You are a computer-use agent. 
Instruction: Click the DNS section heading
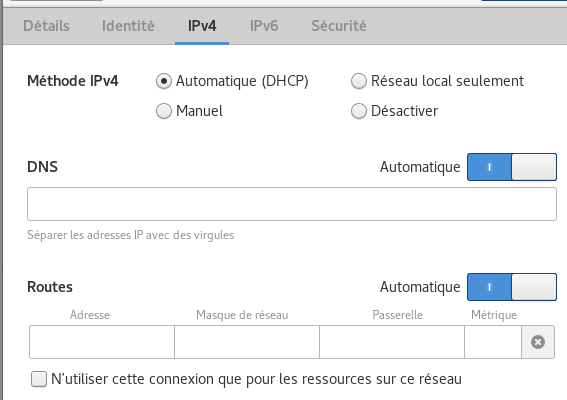coord(42,167)
